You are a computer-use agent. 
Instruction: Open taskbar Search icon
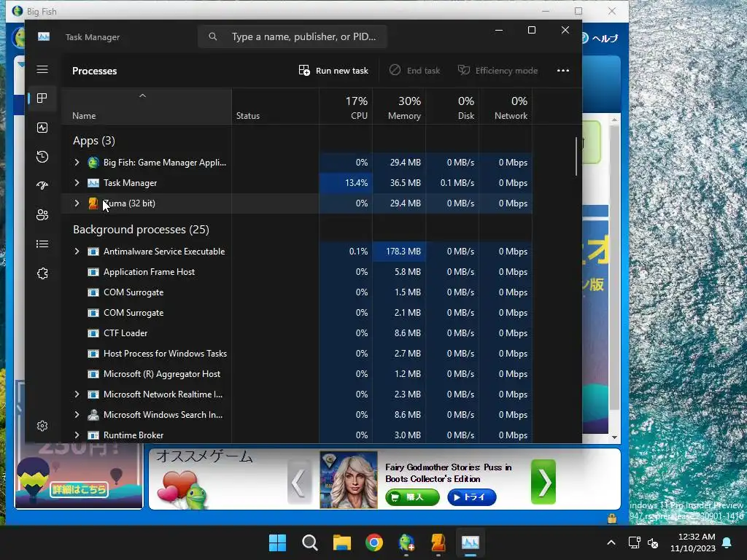pos(309,542)
